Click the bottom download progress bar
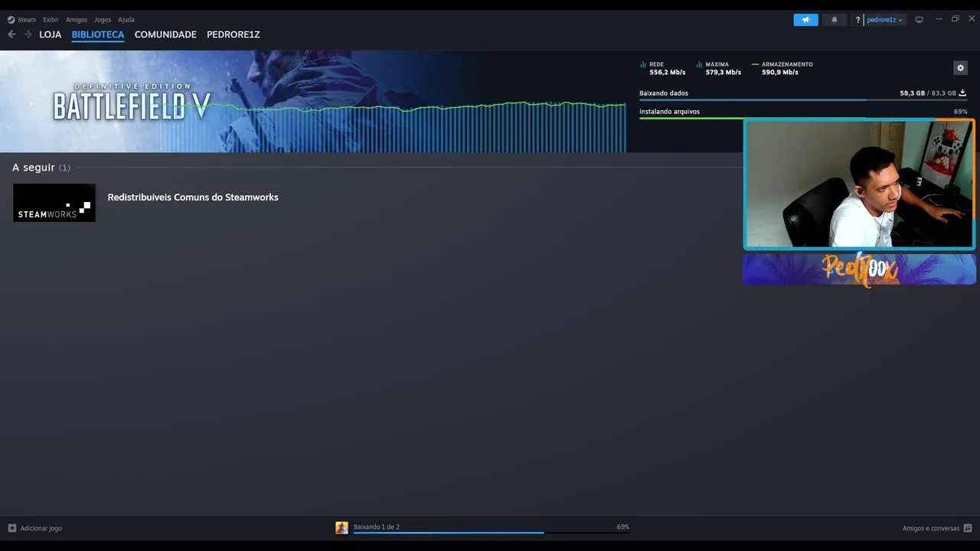980x551 pixels. tap(491, 533)
